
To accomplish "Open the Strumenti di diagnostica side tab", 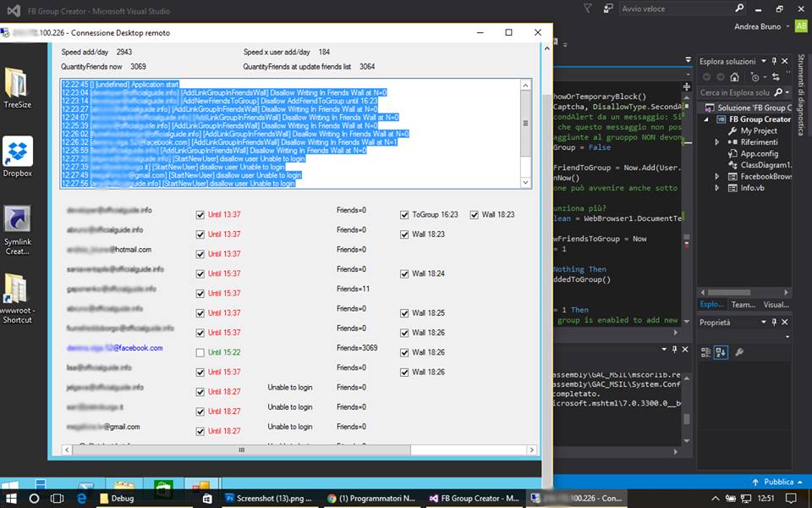I will click(x=801, y=94).
